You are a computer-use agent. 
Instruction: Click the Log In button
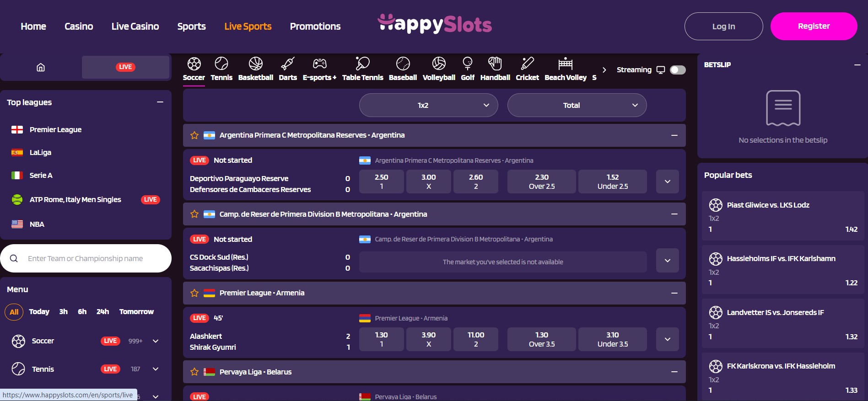(723, 27)
